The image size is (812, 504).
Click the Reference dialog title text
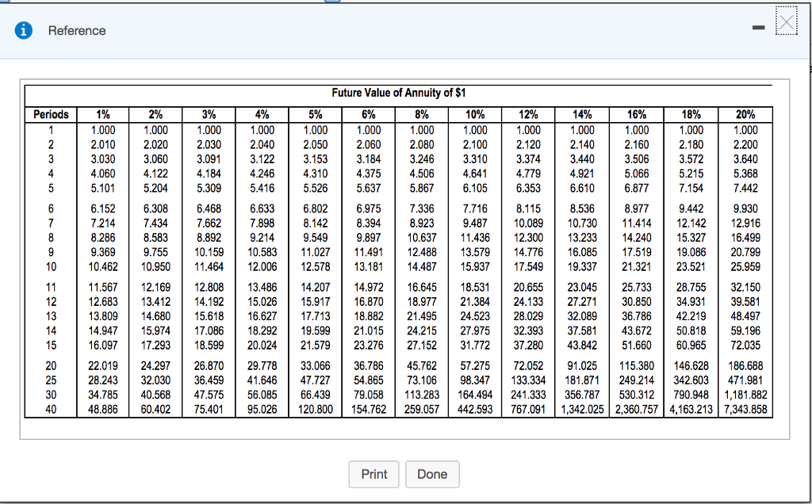point(77,30)
